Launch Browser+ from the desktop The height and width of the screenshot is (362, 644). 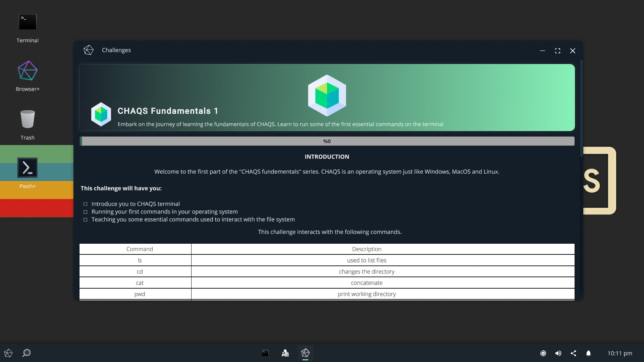click(27, 70)
